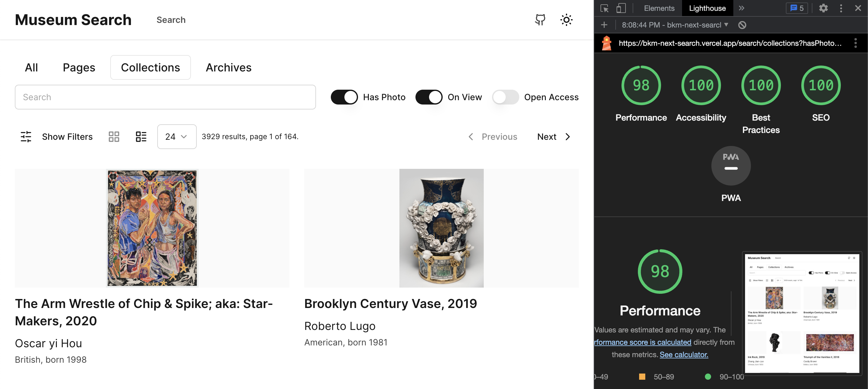Select the Collections tab

pyautogui.click(x=150, y=67)
